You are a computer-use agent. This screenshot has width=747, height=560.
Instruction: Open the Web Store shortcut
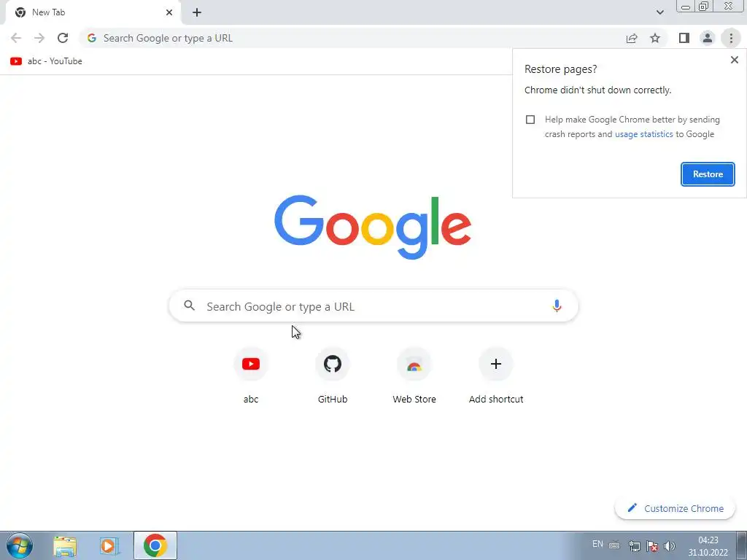pyautogui.click(x=414, y=376)
